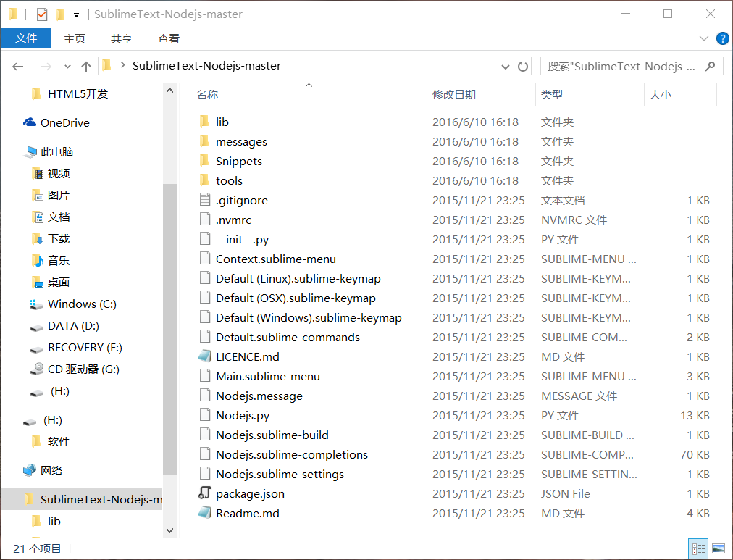Image resolution: width=733 pixels, height=560 pixels.
Task: Click the 图片 pictures folder icon
Action: click(x=38, y=196)
